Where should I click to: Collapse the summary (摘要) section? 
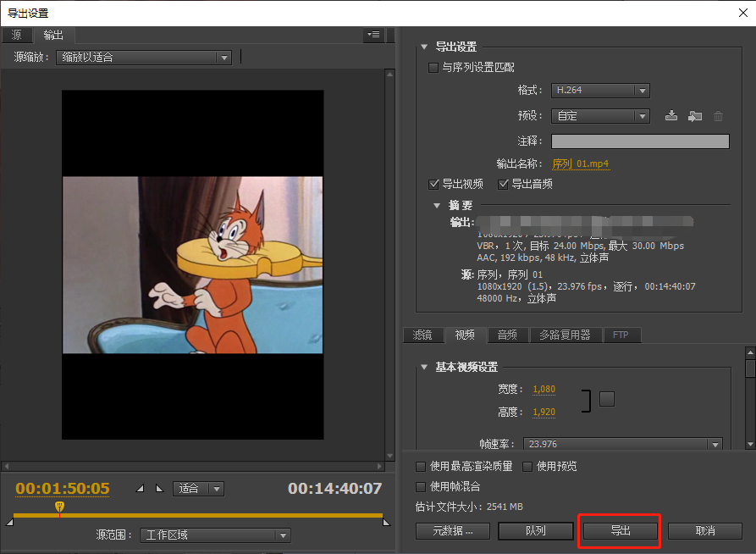437,206
